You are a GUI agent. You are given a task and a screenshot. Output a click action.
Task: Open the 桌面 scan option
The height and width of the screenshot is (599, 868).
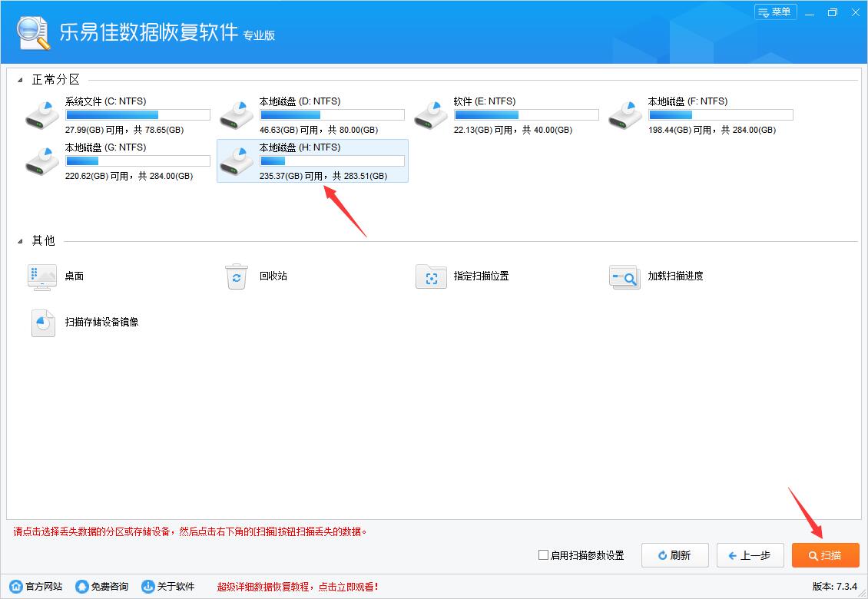point(42,276)
